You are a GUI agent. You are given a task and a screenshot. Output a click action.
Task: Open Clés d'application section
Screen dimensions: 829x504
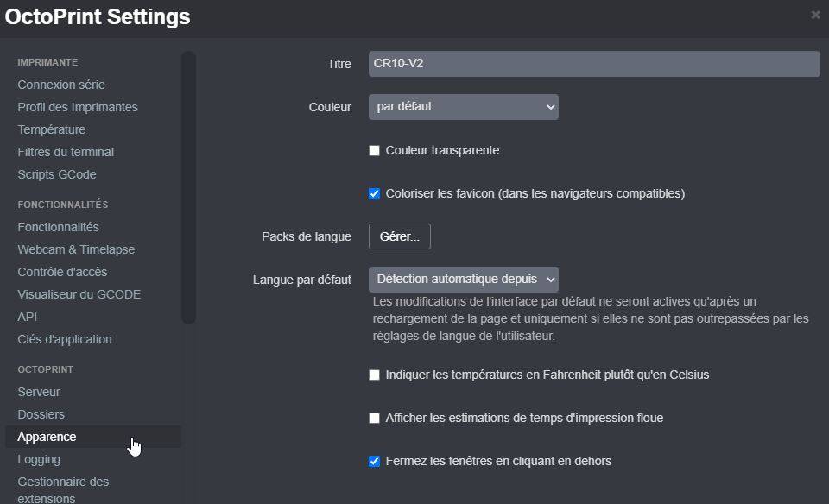tap(65, 339)
